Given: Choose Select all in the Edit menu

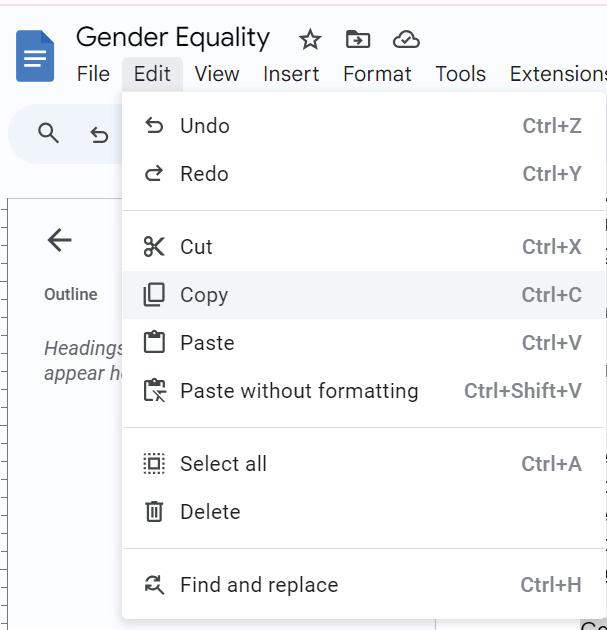Looking at the screenshot, I should (x=223, y=464).
